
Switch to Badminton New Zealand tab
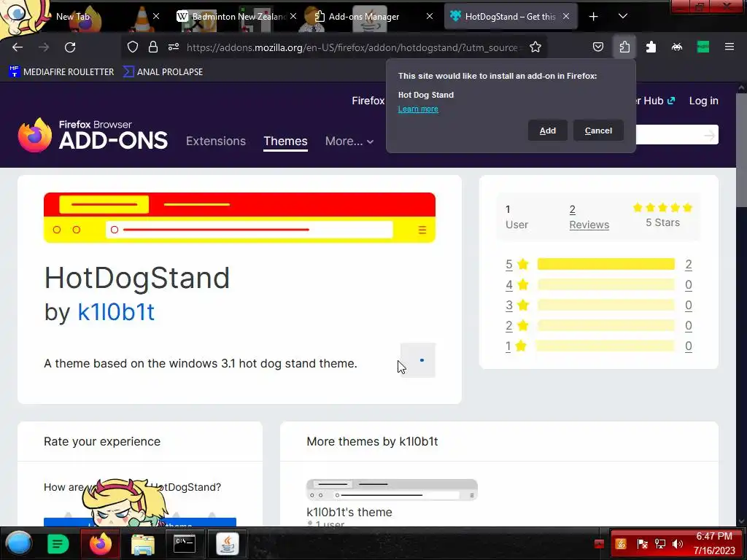[x=237, y=17]
